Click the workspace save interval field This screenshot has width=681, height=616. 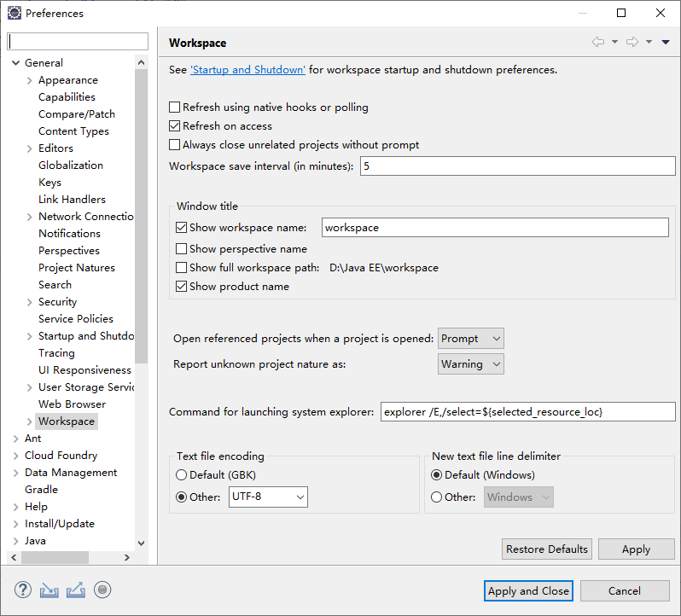[x=518, y=166]
